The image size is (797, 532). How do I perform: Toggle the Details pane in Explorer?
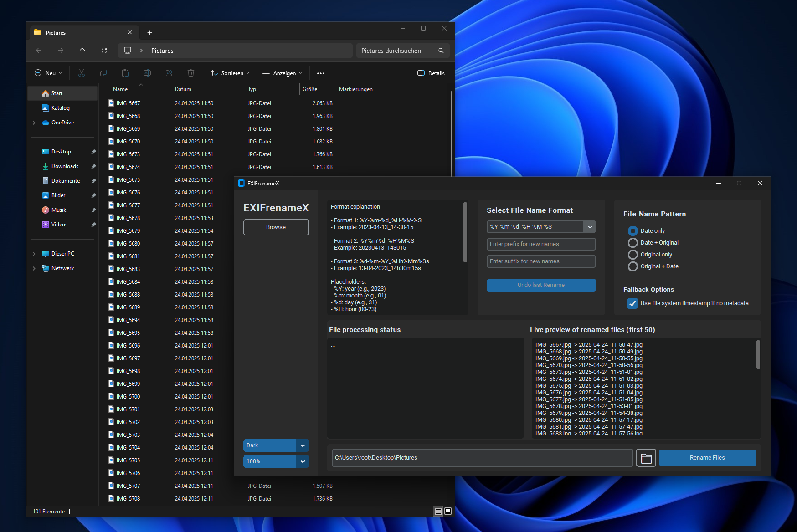[431, 73]
